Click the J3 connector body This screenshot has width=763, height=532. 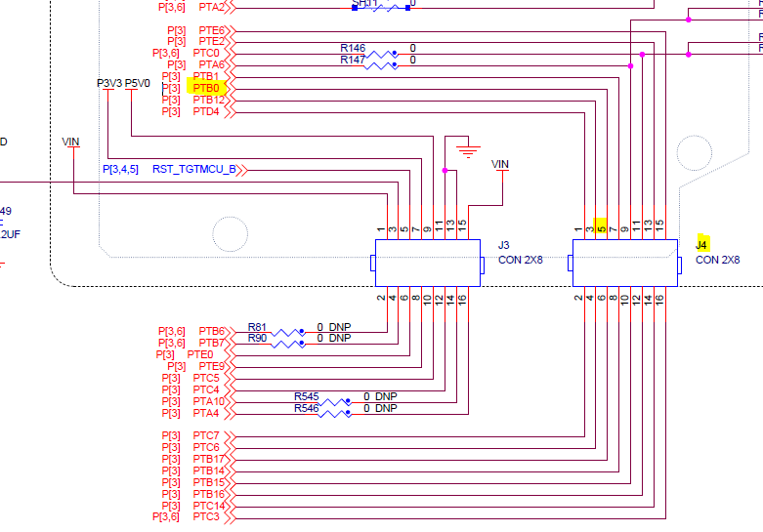point(428,264)
